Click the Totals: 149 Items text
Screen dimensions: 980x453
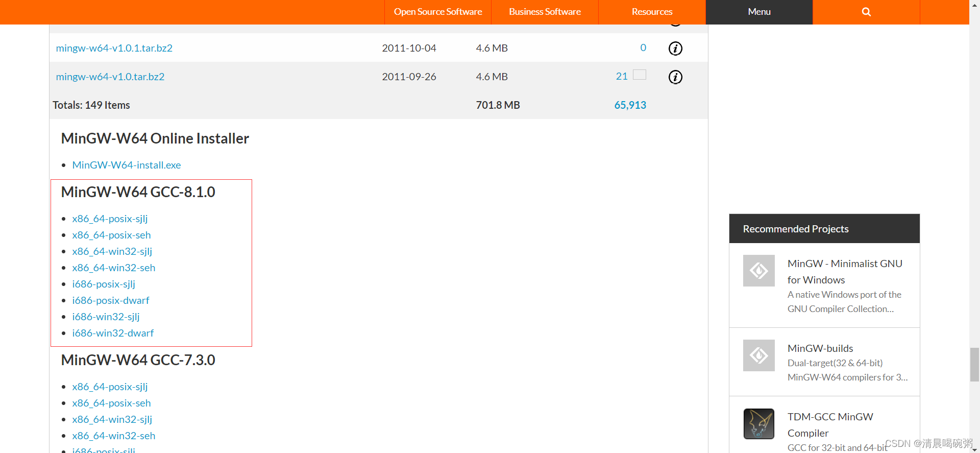click(x=91, y=105)
